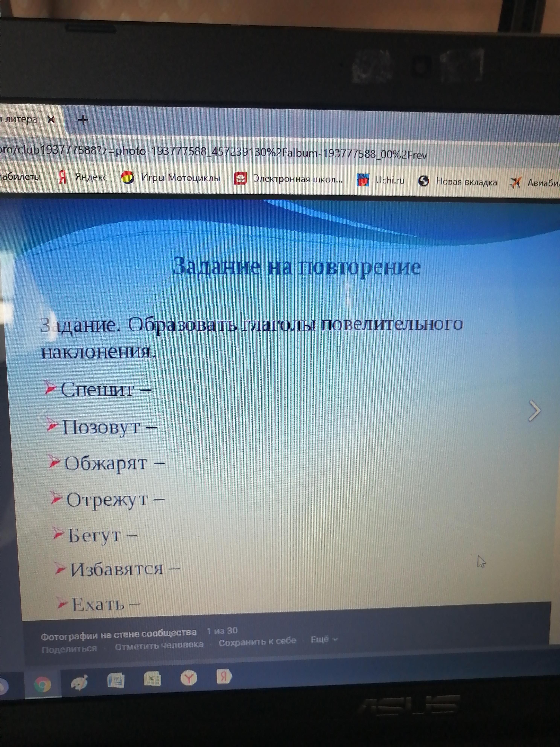Close the литера tab with X
The image size is (560, 747).
click(x=51, y=119)
